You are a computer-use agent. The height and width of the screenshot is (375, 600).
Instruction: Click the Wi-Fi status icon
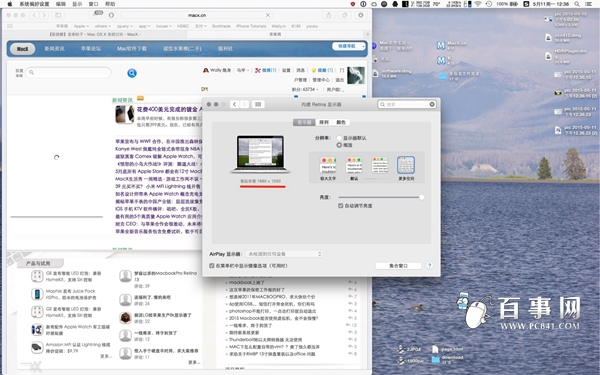(478, 4)
